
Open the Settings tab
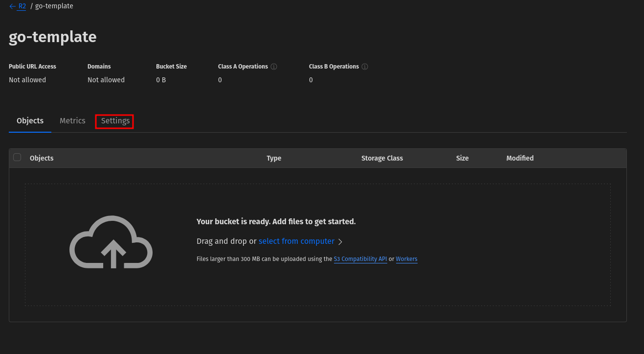click(115, 120)
